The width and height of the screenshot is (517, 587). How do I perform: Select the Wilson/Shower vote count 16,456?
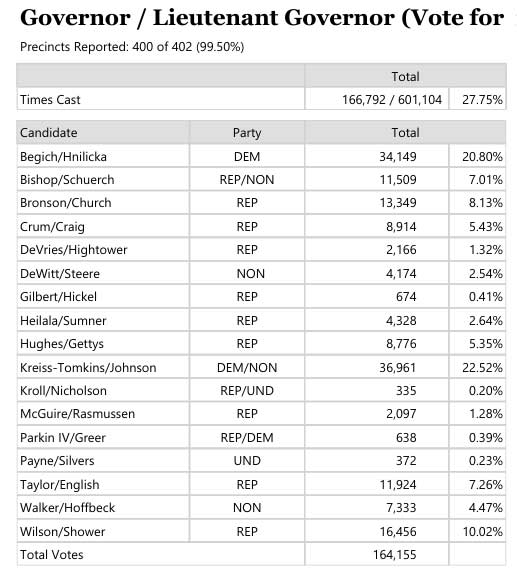tap(398, 531)
